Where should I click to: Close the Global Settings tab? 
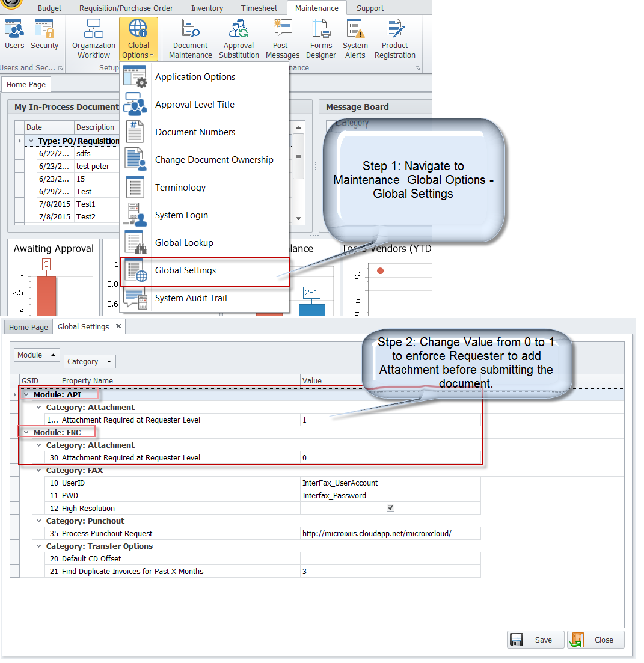tap(118, 326)
